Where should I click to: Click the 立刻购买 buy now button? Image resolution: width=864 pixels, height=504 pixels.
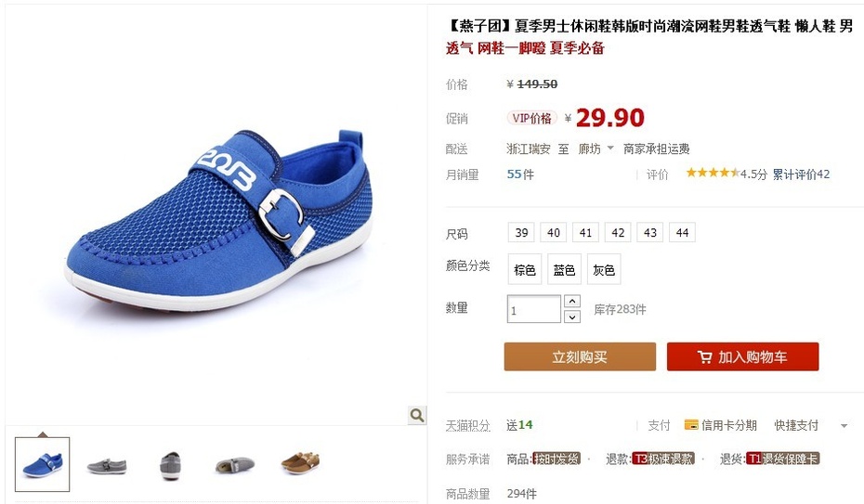pos(580,356)
